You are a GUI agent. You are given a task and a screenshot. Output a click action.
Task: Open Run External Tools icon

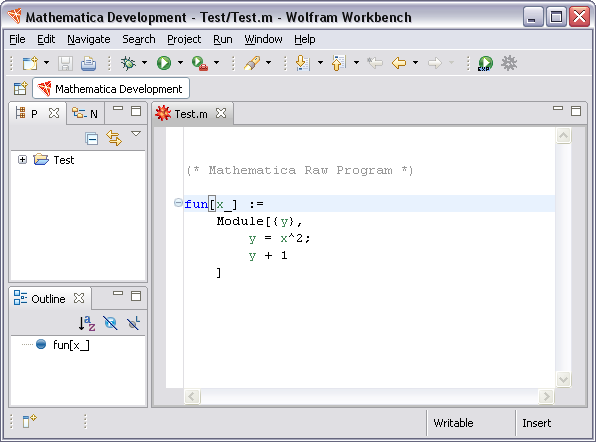[200, 63]
